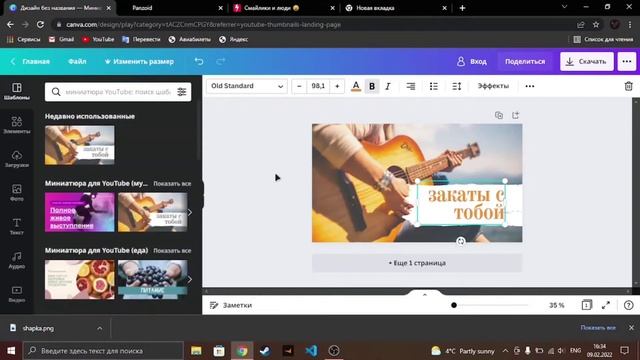Click the template search input field

pyautogui.click(x=118, y=92)
